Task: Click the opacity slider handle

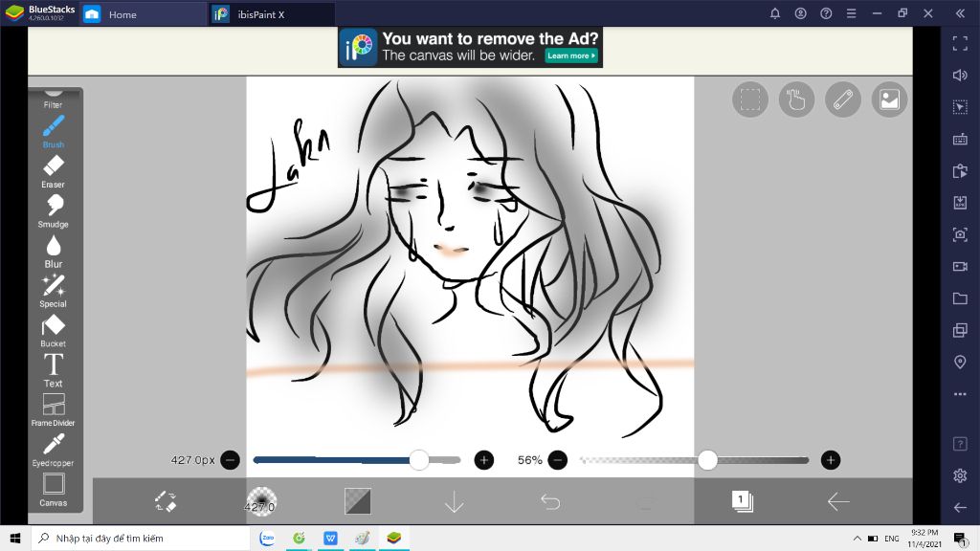Action: (707, 460)
